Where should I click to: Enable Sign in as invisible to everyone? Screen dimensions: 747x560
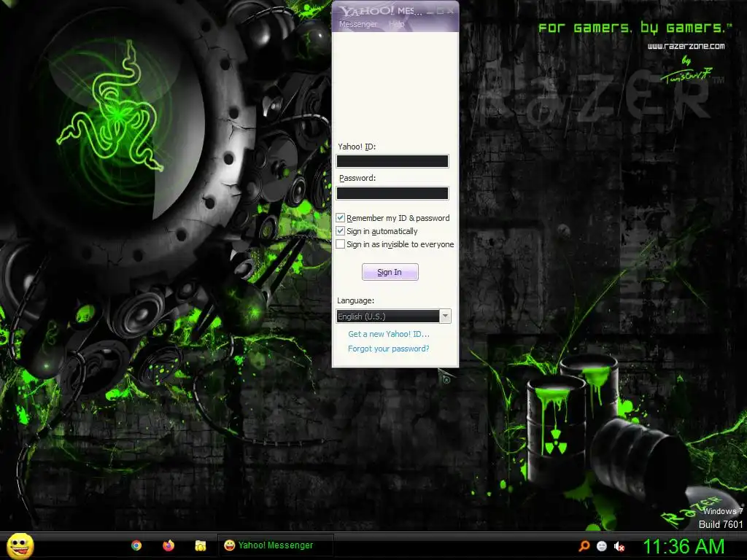click(340, 244)
